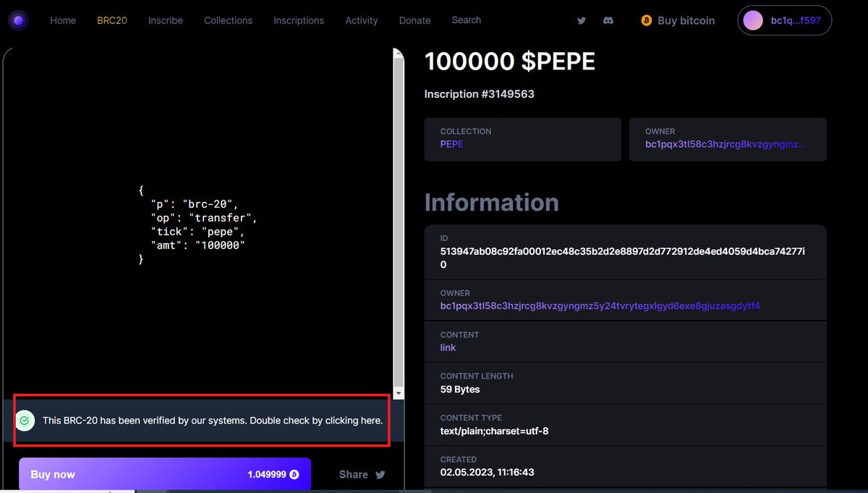Screen dimensions: 868x493
Task: Open the Twitter icon in header
Action: pyautogui.click(x=582, y=21)
